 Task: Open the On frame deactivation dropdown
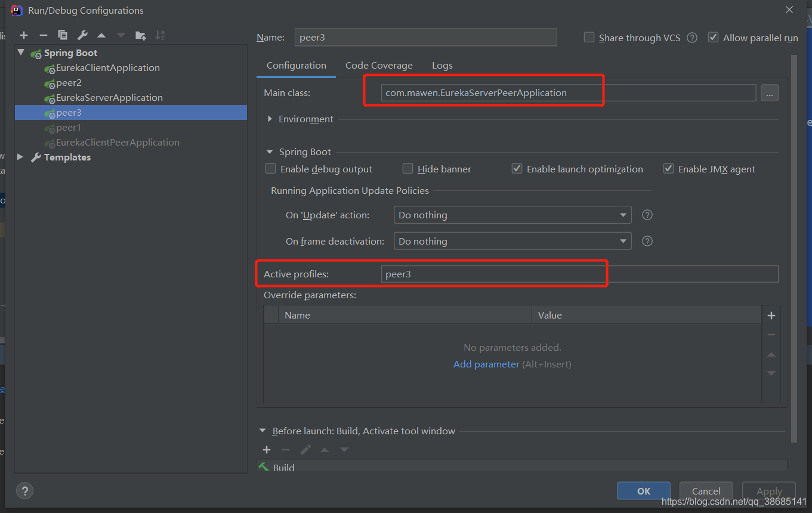pyautogui.click(x=512, y=241)
